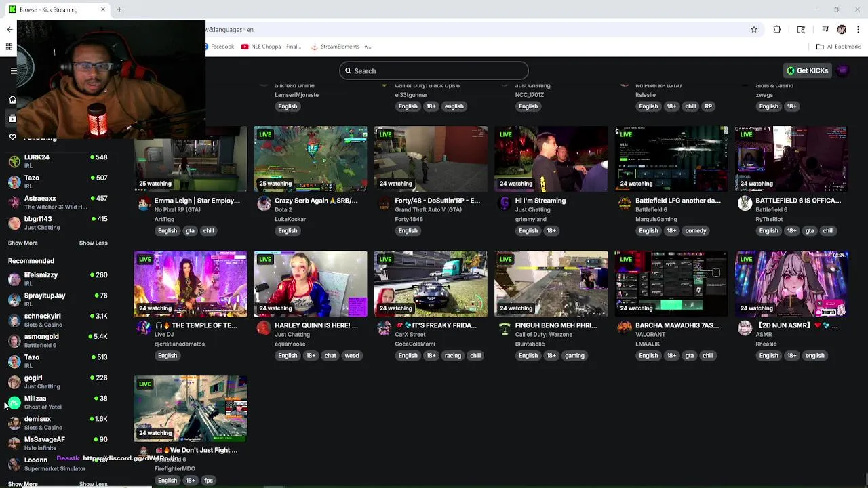Open 2D NUN ASMR stream thumbnail

point(791,284)
